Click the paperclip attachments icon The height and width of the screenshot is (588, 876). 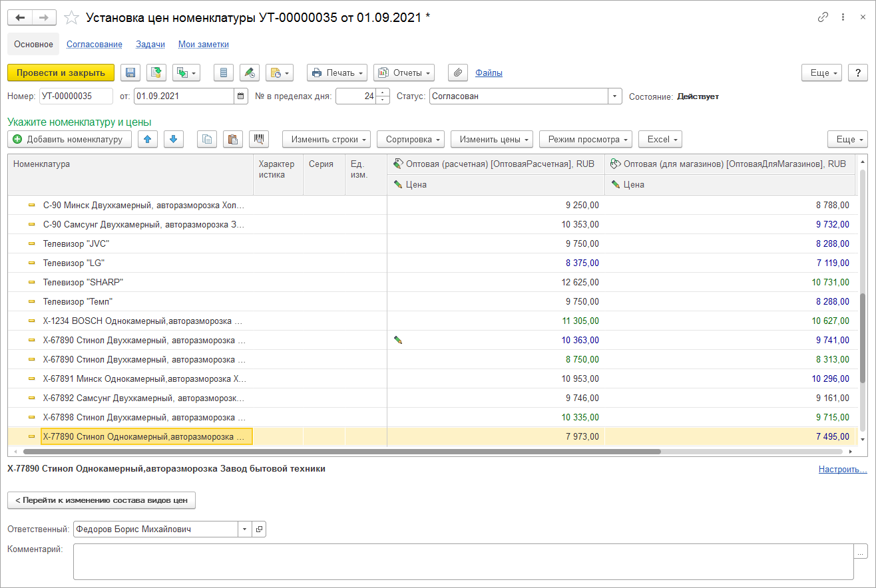tap(457, 73)
